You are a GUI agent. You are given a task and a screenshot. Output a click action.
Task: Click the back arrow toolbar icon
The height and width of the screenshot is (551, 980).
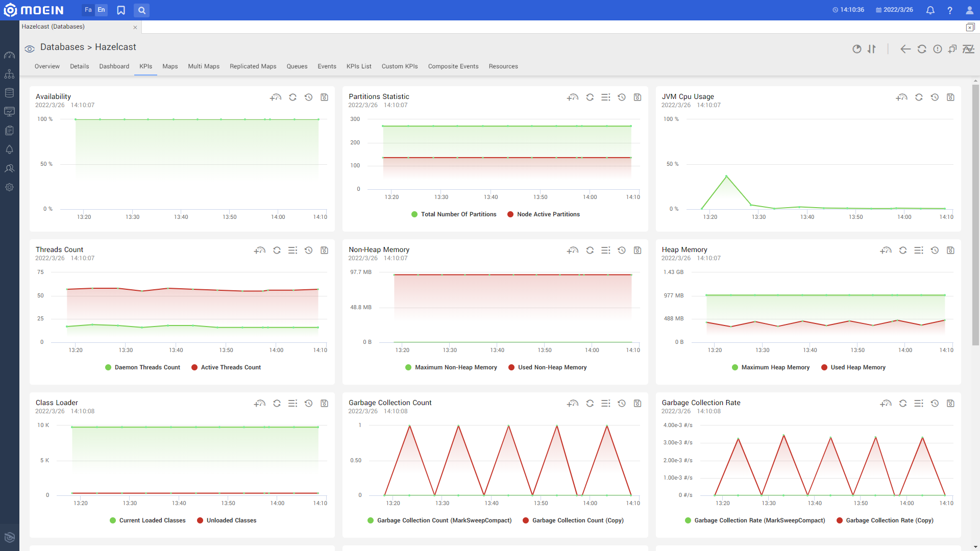905,49
